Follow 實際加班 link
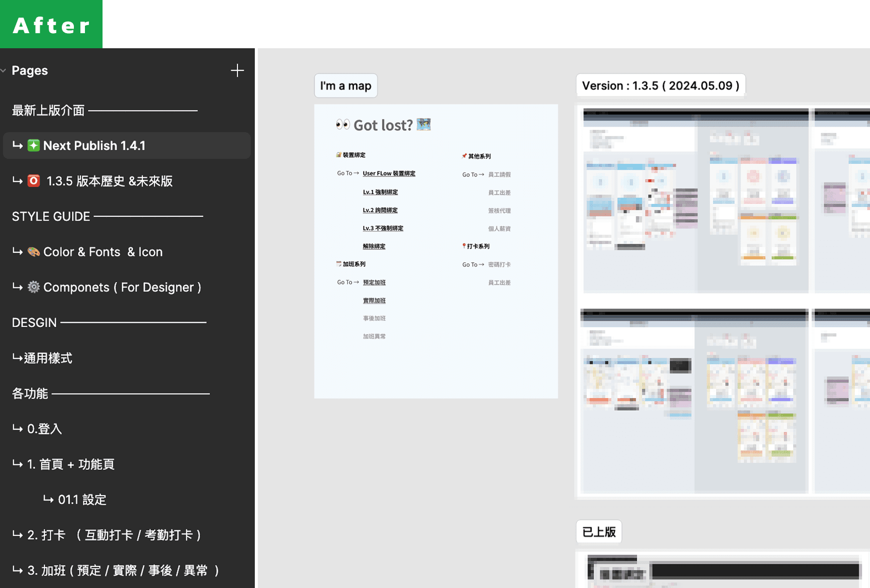 (374, 301)
